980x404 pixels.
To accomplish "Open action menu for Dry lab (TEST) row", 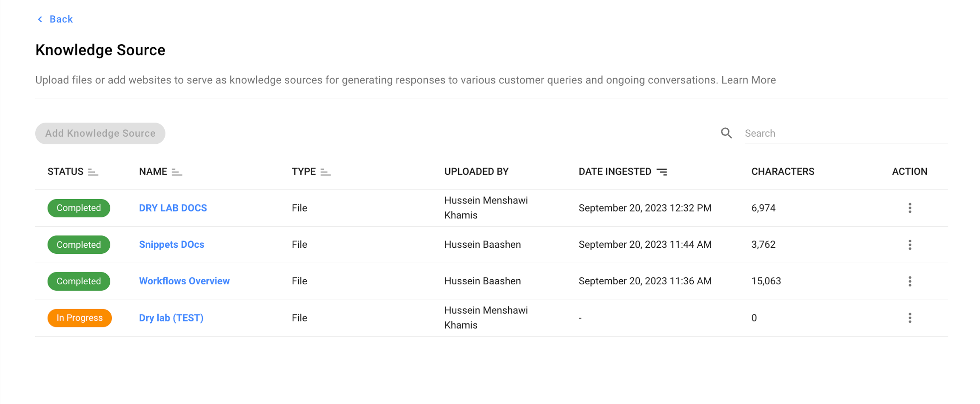I will (909, 318).
